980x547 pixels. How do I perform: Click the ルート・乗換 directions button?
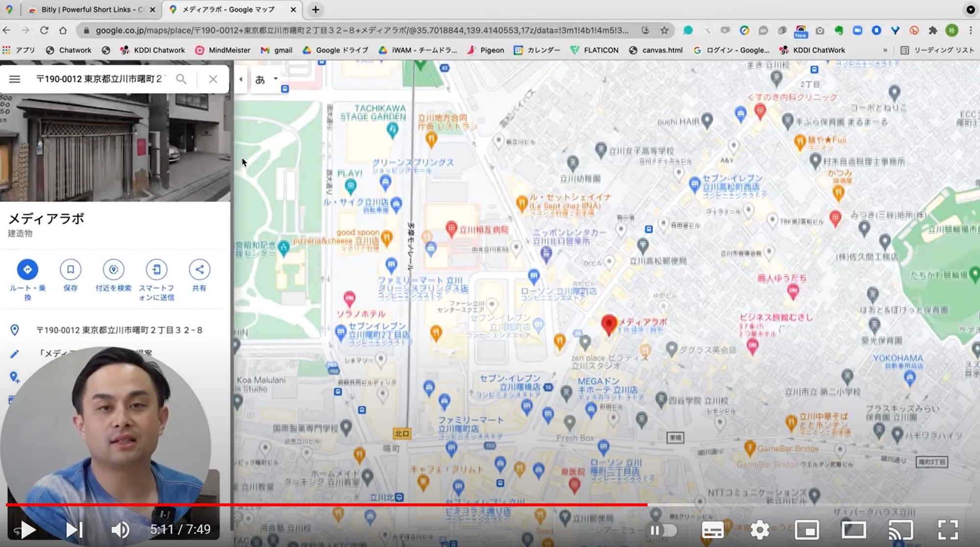coord(27,270)
